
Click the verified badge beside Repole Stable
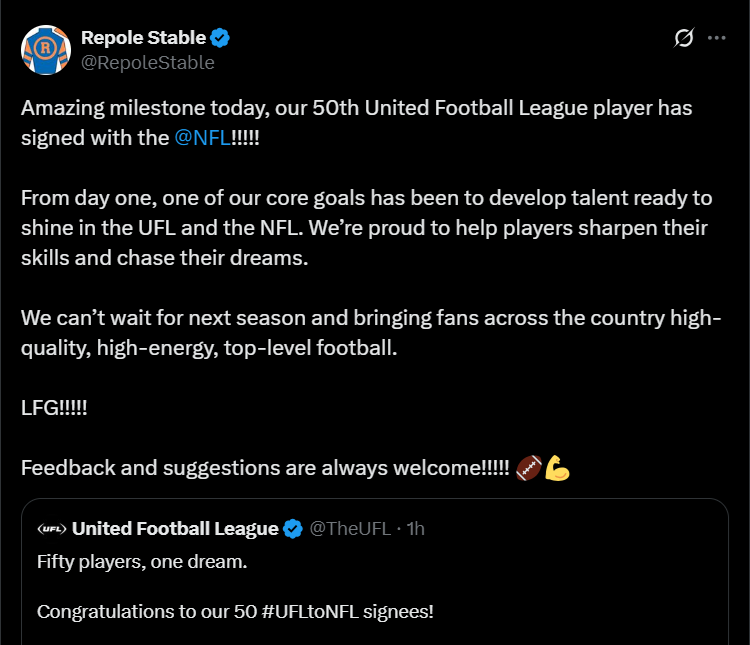click(221, 38)
